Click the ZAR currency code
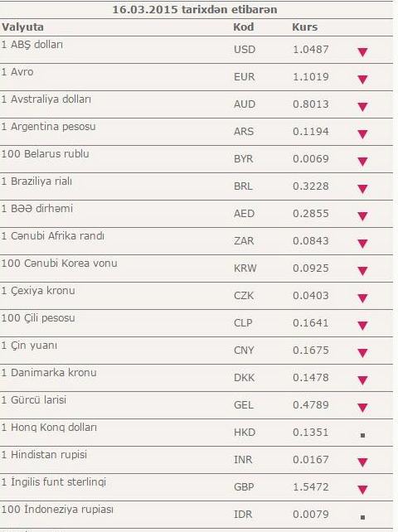This screenshot has width=398, height=532. pos(244,241)
